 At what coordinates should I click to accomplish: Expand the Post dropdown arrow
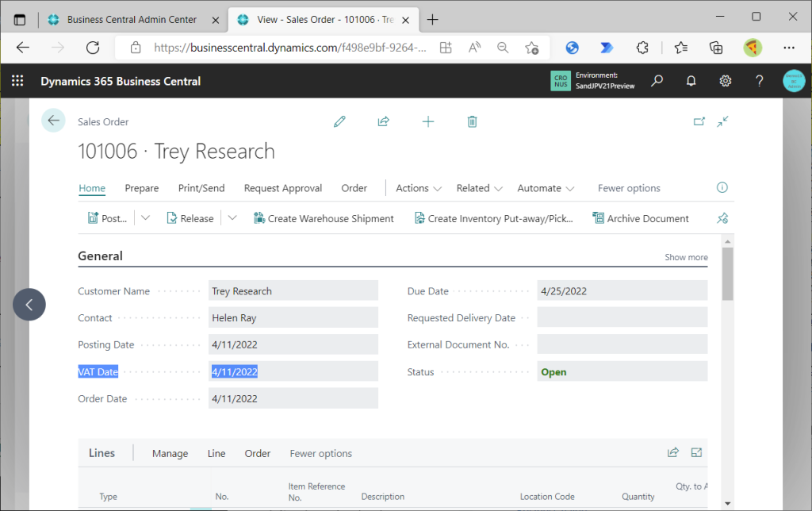[x=146, y=218]
